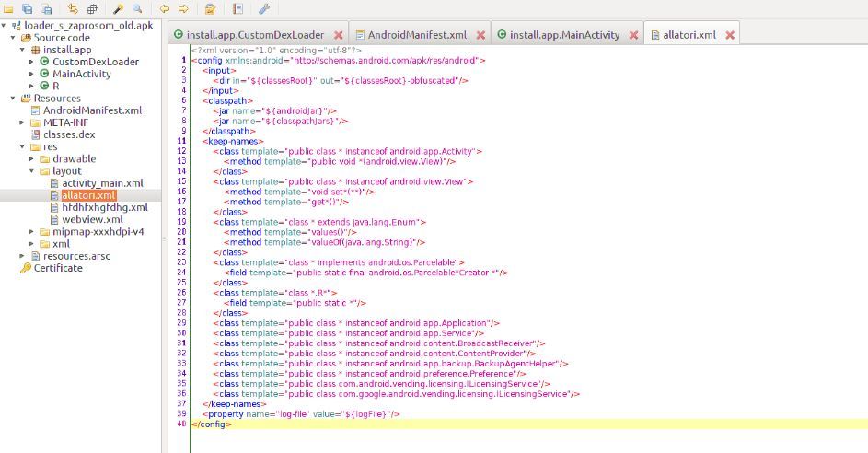
Task: Select Certificate in the project tree
Action: point(58,268)
